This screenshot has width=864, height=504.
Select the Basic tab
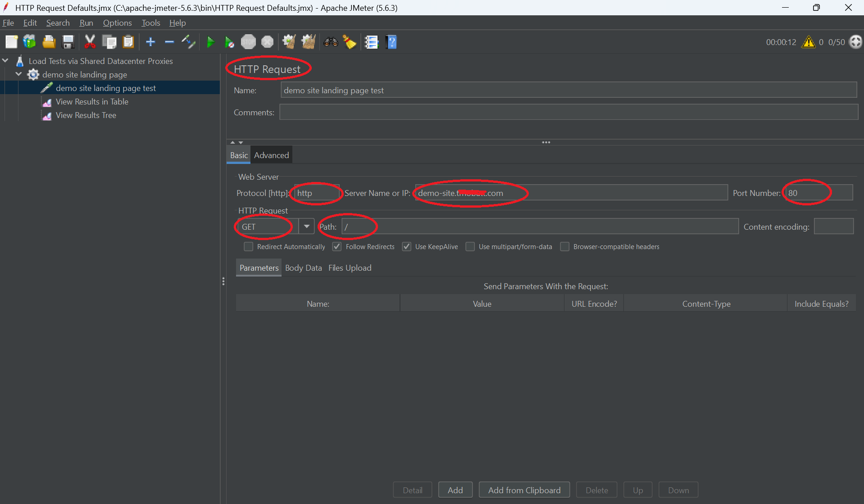point(239,155)
